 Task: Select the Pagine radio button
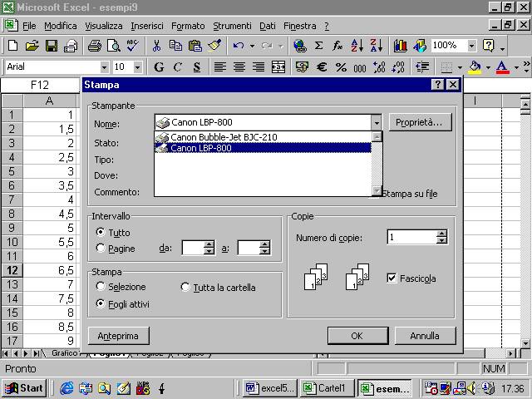tap(100, 248)
